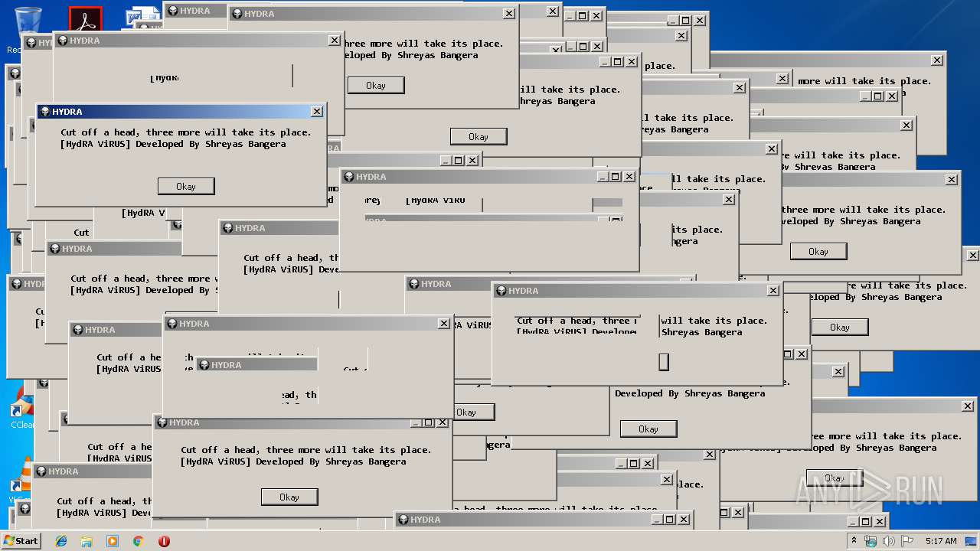Open the Action Center flag icon
Image resolution: width=980 pixels, height=551 pixels.
[906, 541]
